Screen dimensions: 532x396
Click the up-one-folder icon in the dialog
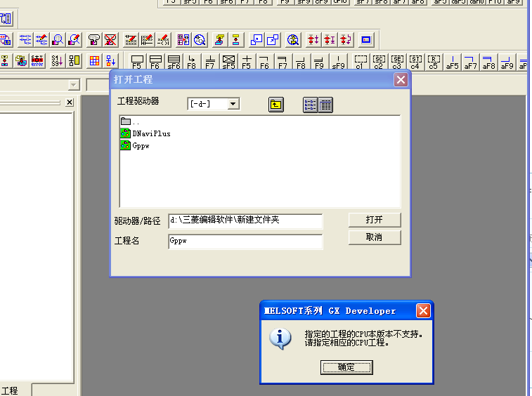[x=276, y=105]
